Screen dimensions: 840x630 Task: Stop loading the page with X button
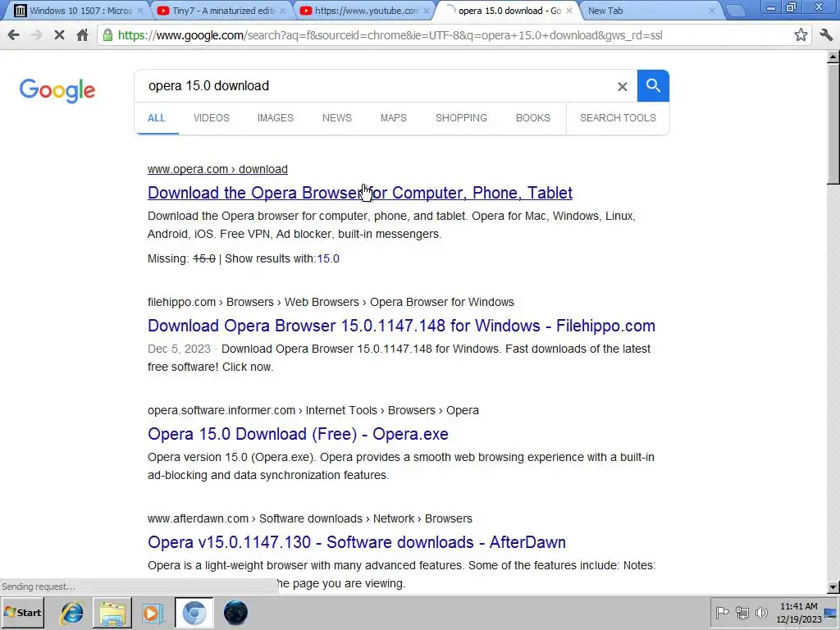click(59, 35)
